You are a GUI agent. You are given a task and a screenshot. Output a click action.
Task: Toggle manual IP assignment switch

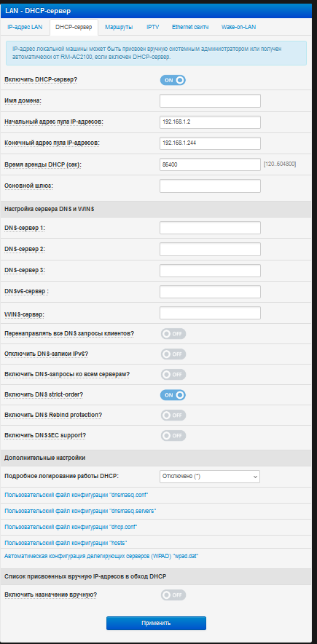point(173,595)
